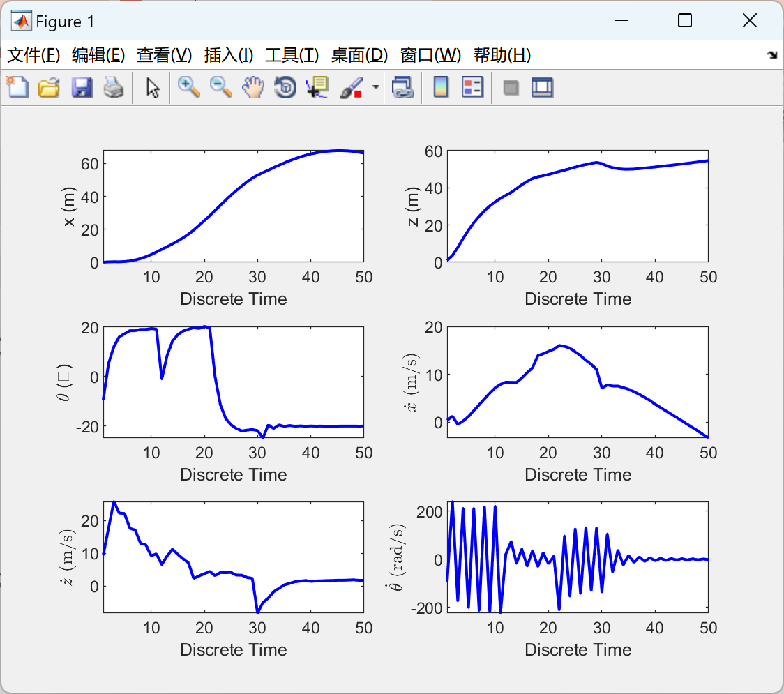Click 'Discrete Time' label under z plot
Screen dimensions: 784x694
pos(578,299)
